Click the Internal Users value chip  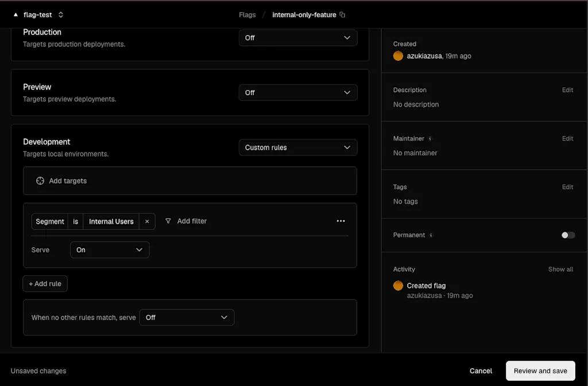pos(111,221)
